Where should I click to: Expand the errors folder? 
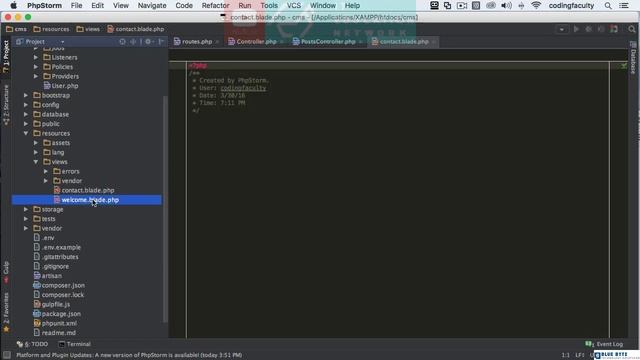tap(46, 171)
